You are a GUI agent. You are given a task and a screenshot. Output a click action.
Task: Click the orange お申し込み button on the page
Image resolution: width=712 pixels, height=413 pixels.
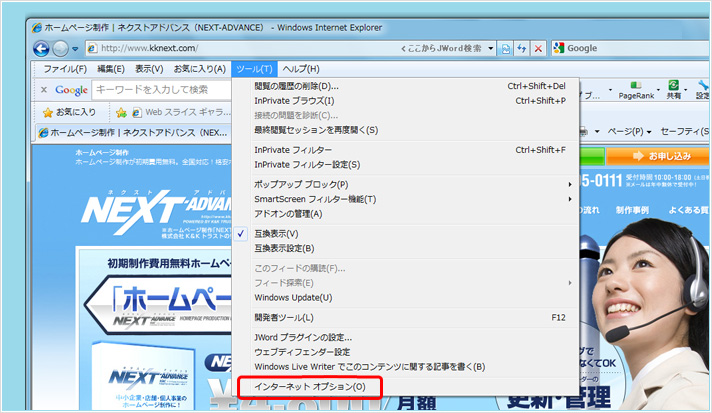(x=658, y=156)
